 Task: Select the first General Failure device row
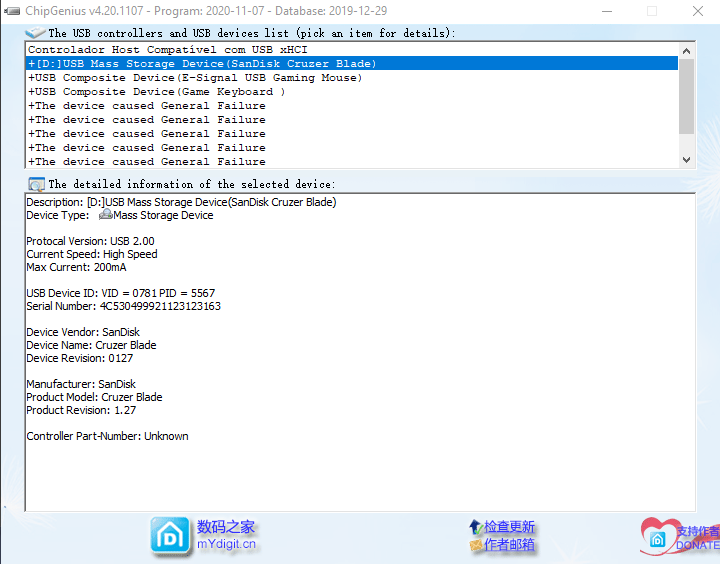[x=352, y=106]
